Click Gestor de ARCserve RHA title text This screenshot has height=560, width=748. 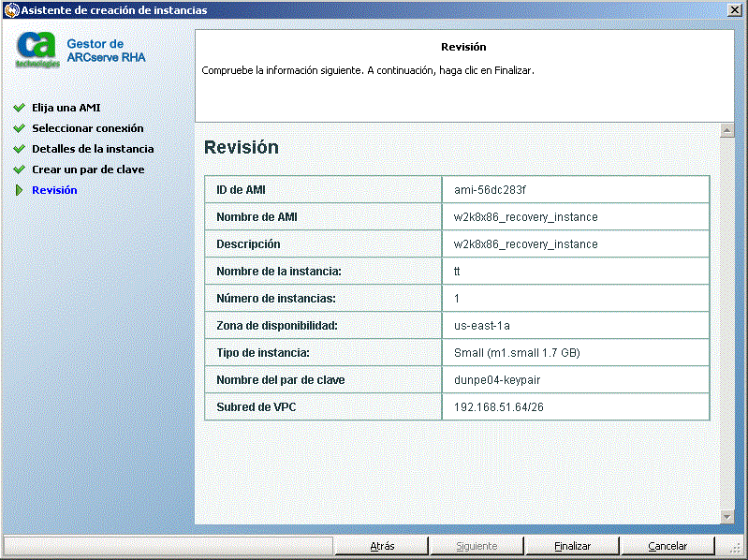click(106, 51)
